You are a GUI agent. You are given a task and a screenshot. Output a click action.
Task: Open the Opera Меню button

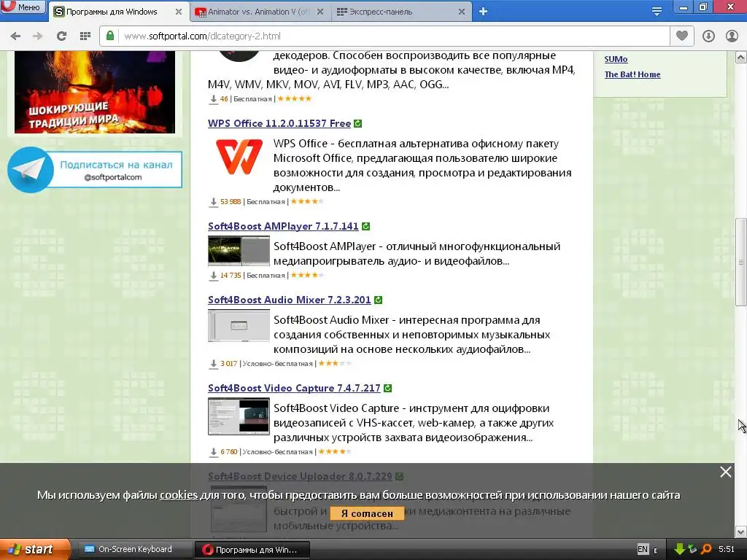[x=23, y=7]
